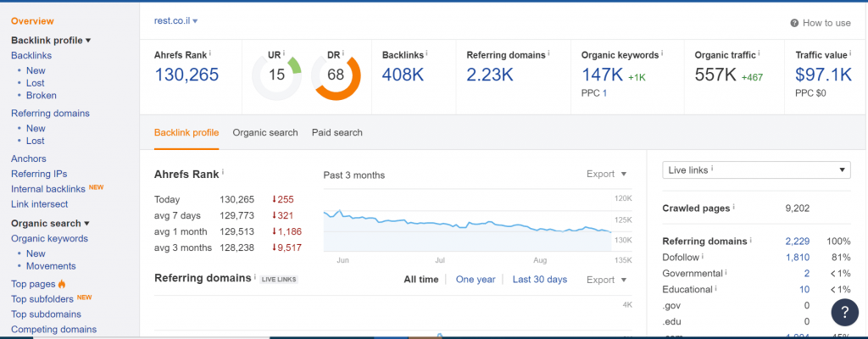Open Competing domains in the sidebar
868x339 pixels.
[53, 329]
